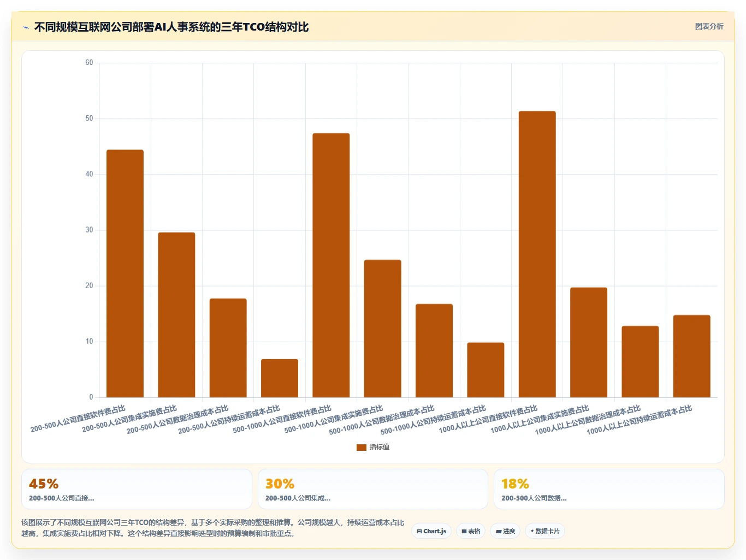The width and height of the screenshot is (746, 560).
Task: Click the 1000人以上公司直接软件费占比 bar
Action: (x=537, y=254)
